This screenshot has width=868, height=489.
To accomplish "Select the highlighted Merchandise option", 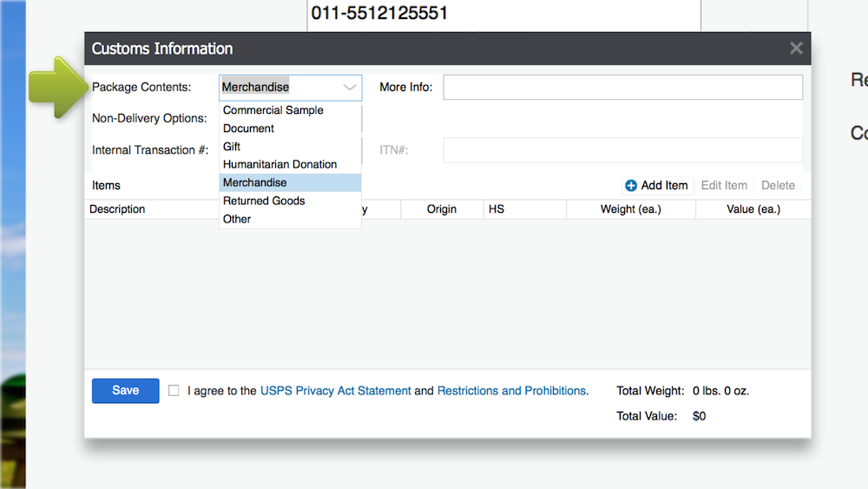I will (x=254, y=182).
